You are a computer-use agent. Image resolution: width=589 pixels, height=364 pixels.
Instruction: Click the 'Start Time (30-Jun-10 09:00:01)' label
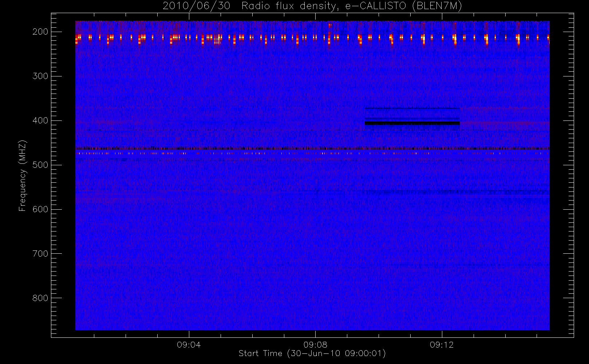pos(312,353)
